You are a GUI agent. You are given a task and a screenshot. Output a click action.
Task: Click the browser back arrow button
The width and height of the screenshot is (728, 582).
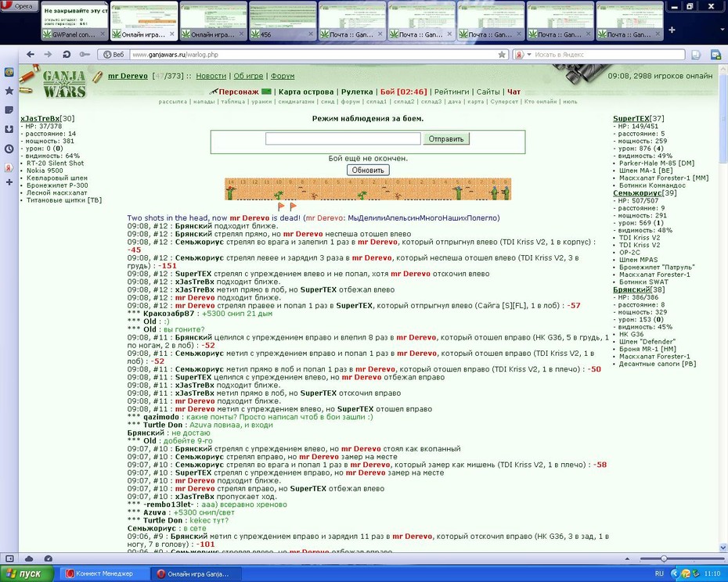(x=31, y=54)
